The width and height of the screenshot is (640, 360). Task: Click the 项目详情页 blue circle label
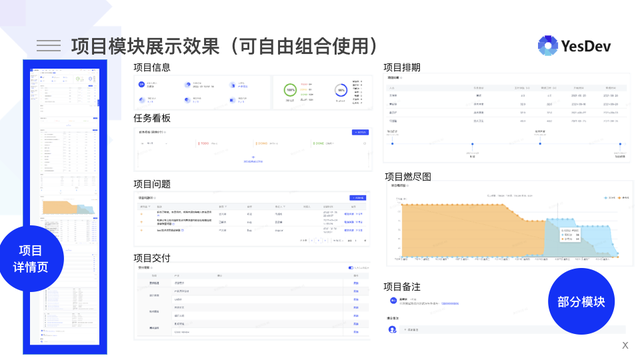[x=31, y=259]
